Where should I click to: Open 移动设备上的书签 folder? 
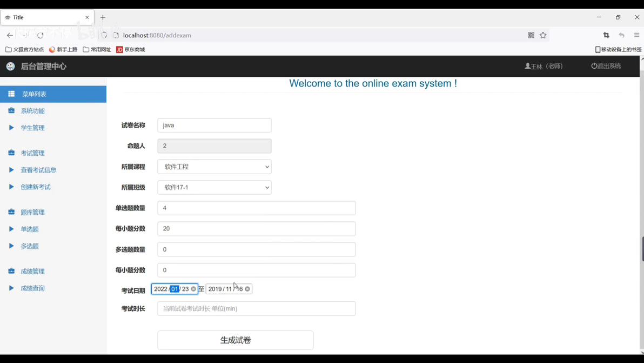tap(618, 49)
